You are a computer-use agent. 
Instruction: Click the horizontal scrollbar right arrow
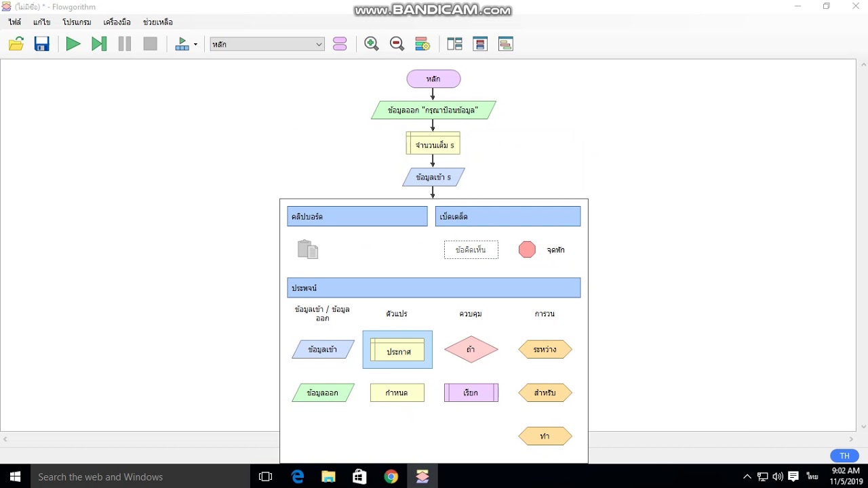[x=852, y=439]
